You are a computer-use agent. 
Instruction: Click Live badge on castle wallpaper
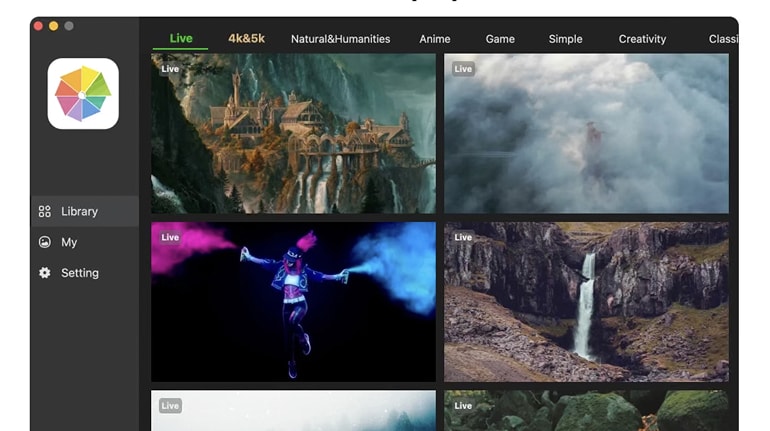[170, 69]
